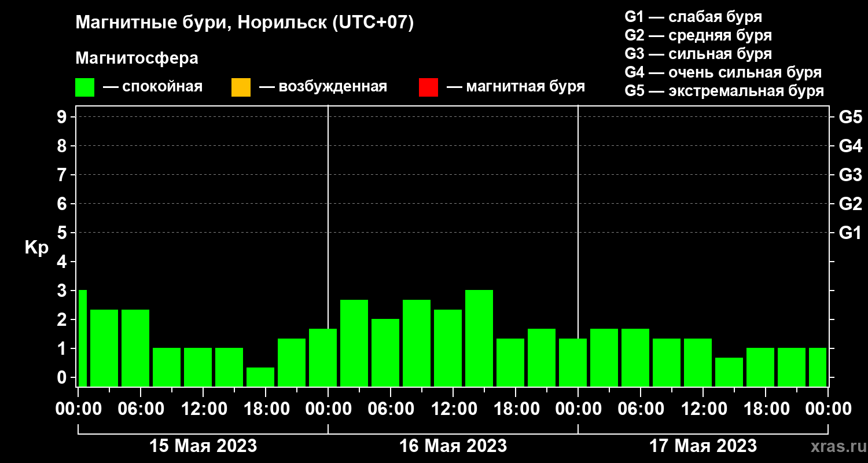Click the Kp value 6 on left axis
Screen dimensions: 868x463
pos(63,204)
